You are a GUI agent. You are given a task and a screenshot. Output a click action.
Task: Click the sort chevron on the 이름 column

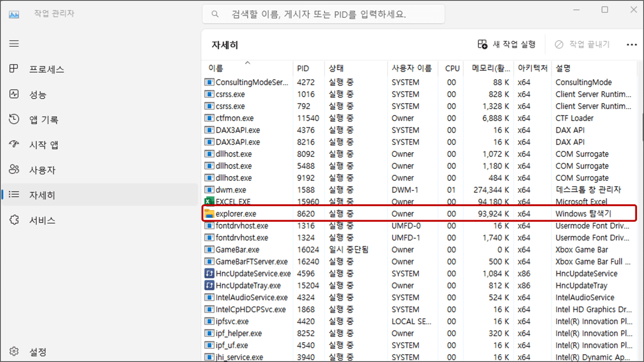point(247,63)
